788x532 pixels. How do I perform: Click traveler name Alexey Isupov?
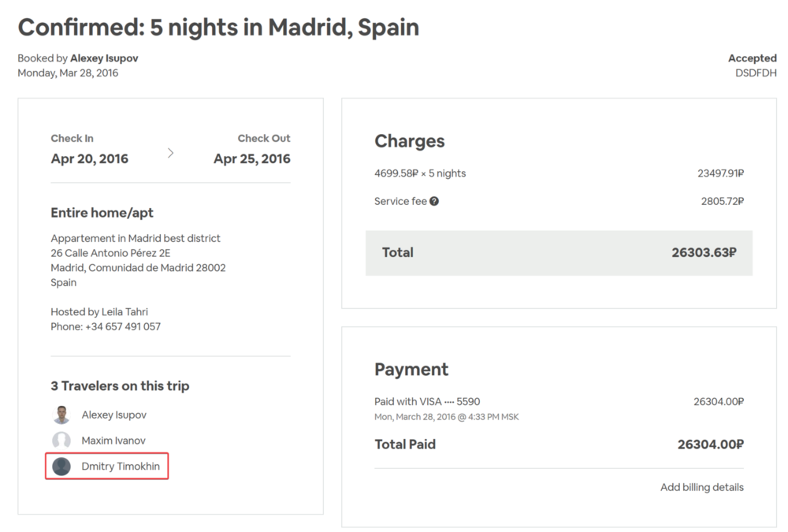[x=113, y=415]
